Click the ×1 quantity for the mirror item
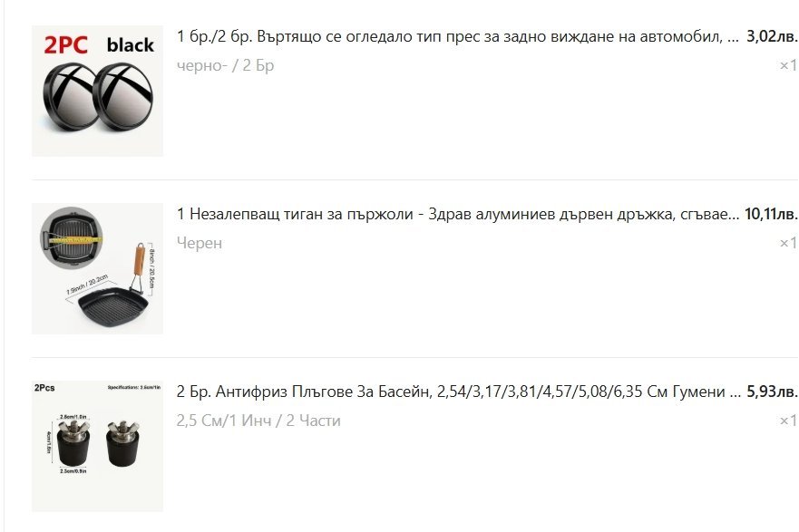This screenshot has width=799, height=532. (x=788, y=65)
